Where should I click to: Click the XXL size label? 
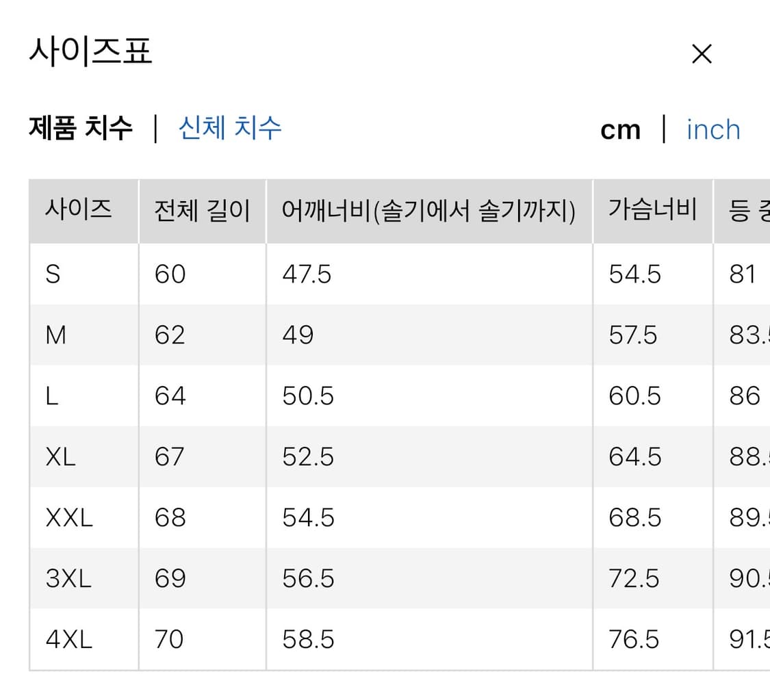(68, 517)
